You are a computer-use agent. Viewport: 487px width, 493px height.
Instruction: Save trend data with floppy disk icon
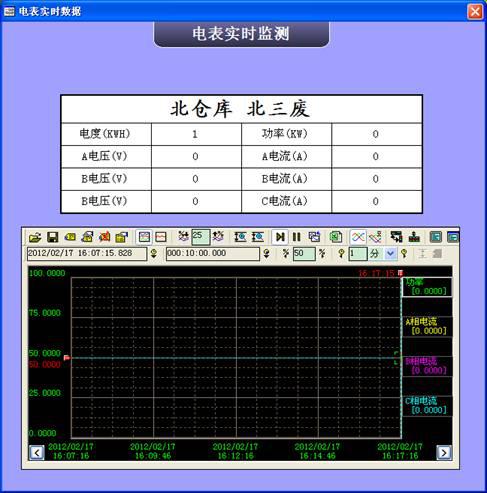coord(52,237)
